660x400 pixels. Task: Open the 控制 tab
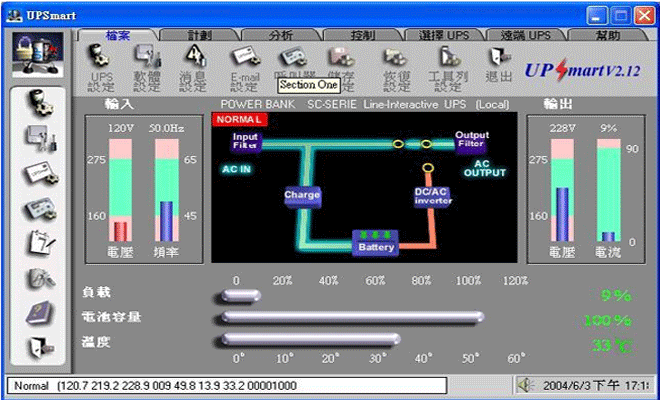[363, 35]
